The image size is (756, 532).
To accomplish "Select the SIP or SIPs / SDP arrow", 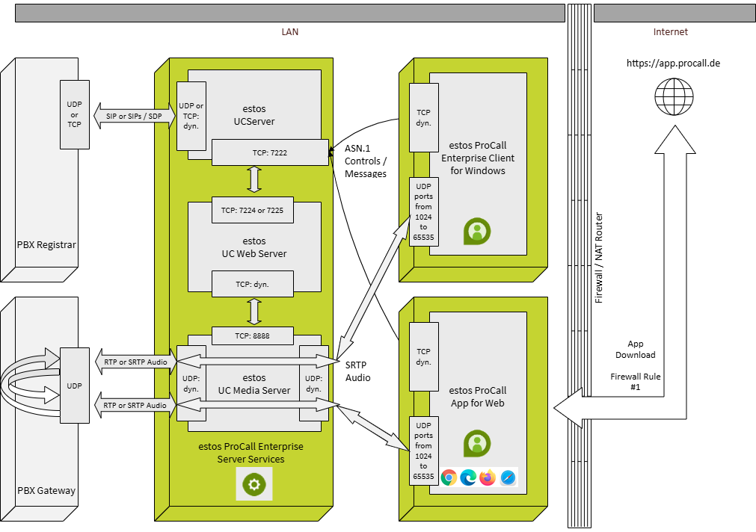I will click(x=133, y=117).
